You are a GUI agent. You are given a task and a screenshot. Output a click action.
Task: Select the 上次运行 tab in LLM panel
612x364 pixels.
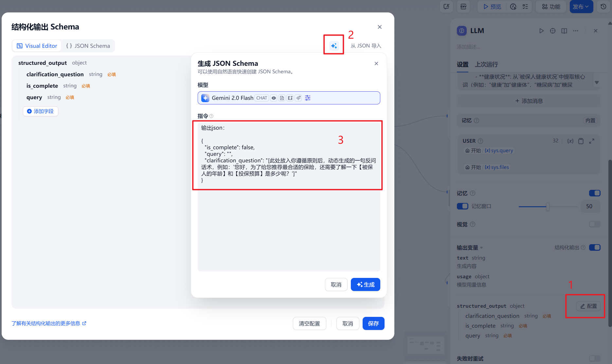pos(486,64)
